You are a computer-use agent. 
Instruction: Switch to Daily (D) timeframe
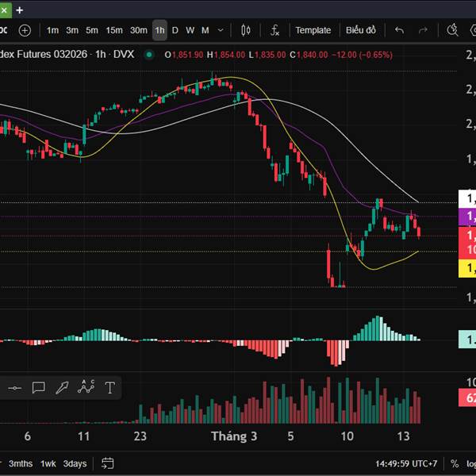[x=175, y=30]
